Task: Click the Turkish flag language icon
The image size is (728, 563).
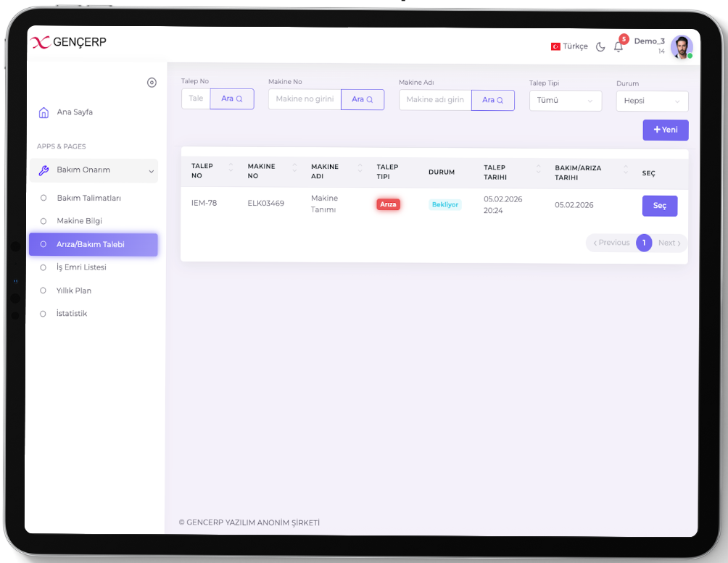Action: 555,46
